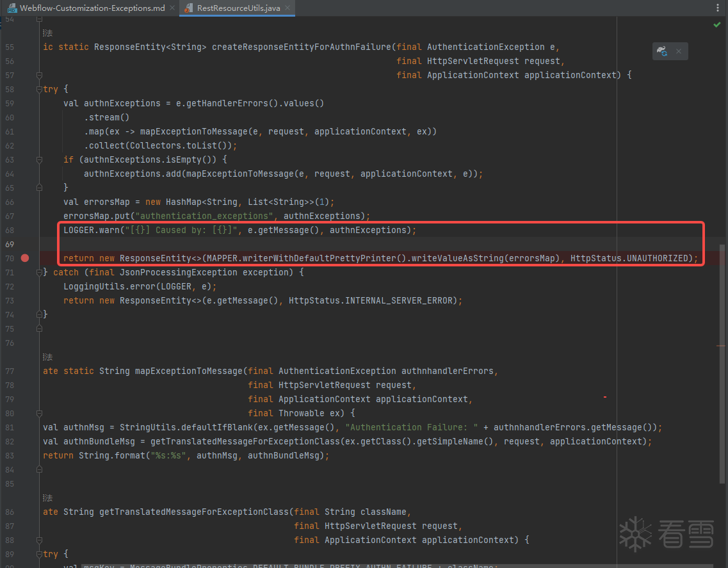
Task: Click the Java file icon on RestResourceUtils tab
Action: 188,8
